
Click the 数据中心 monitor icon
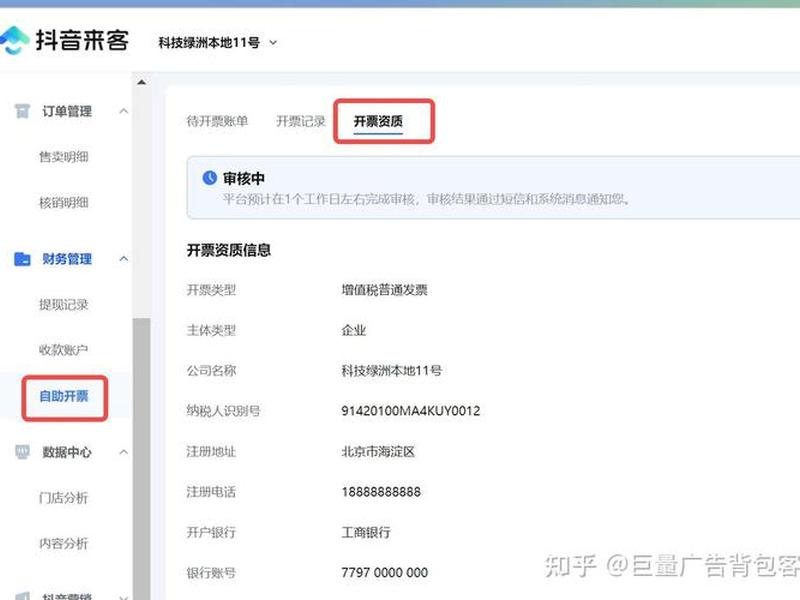[22, 452]
